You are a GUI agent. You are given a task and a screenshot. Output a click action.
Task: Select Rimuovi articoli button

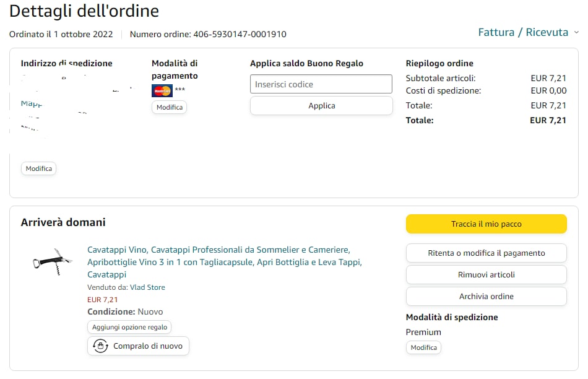pos(486,274)
